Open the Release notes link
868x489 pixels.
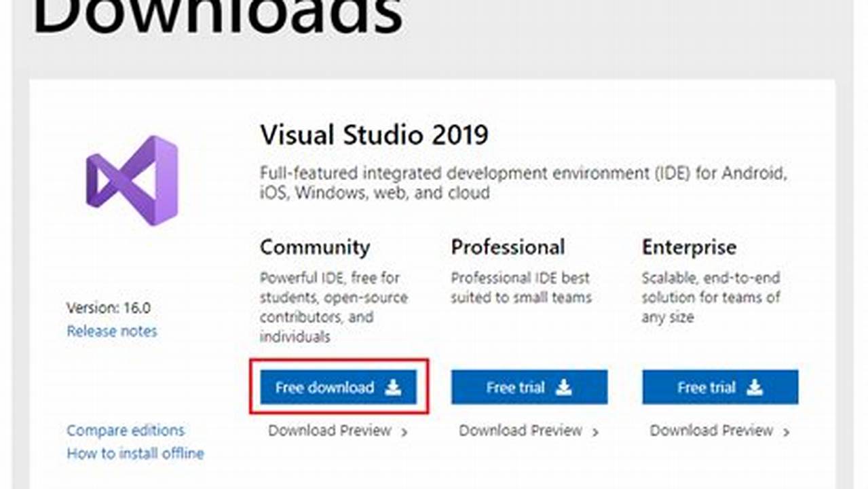(x=111, y=331)
